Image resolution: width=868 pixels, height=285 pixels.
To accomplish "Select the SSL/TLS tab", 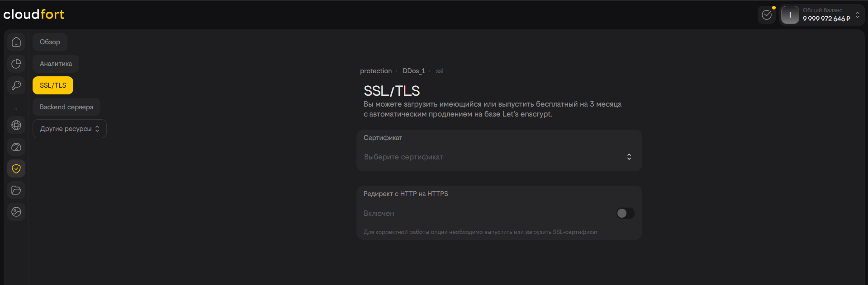I will point(53,85).
